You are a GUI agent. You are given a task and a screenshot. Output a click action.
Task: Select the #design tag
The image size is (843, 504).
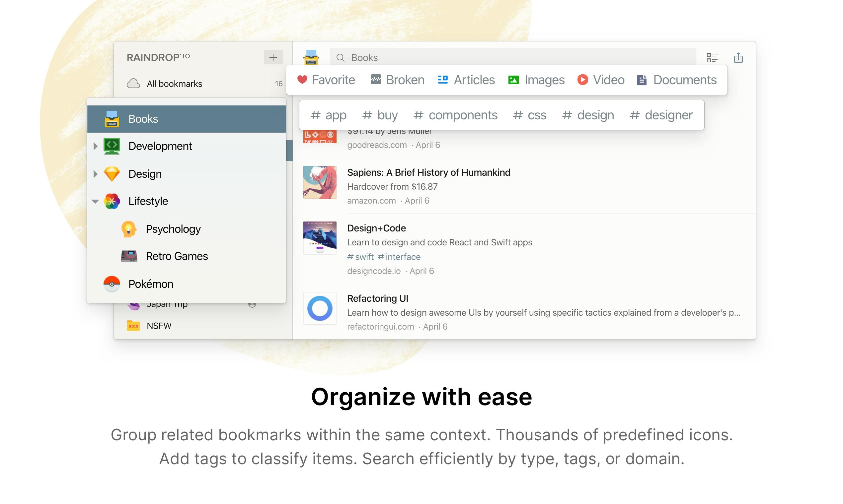[x=588, y=115]
